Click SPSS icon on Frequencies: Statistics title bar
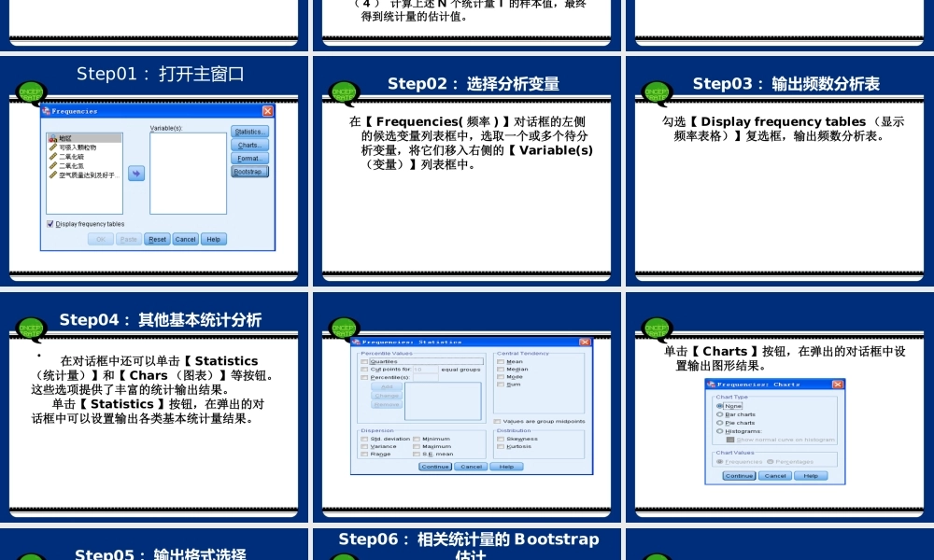Viewport: 934px width, 560px height. 356,342
